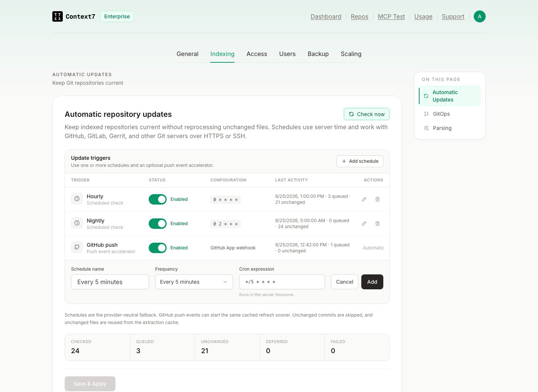The image size is (538, 392).
Task: Click the Save & Apply button
Action: pos(90,384)
